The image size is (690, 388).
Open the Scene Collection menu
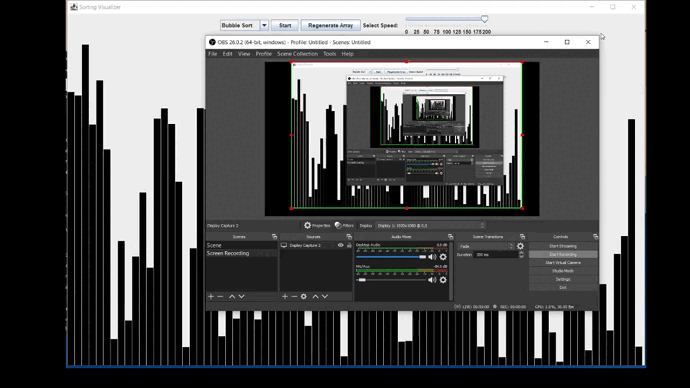tap(297, 54)
